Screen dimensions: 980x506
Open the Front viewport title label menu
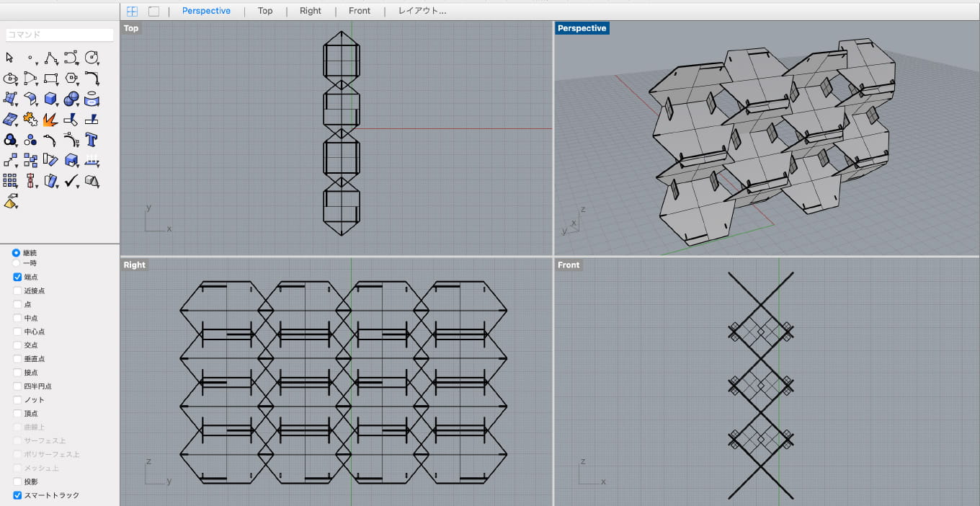[568, 265]
